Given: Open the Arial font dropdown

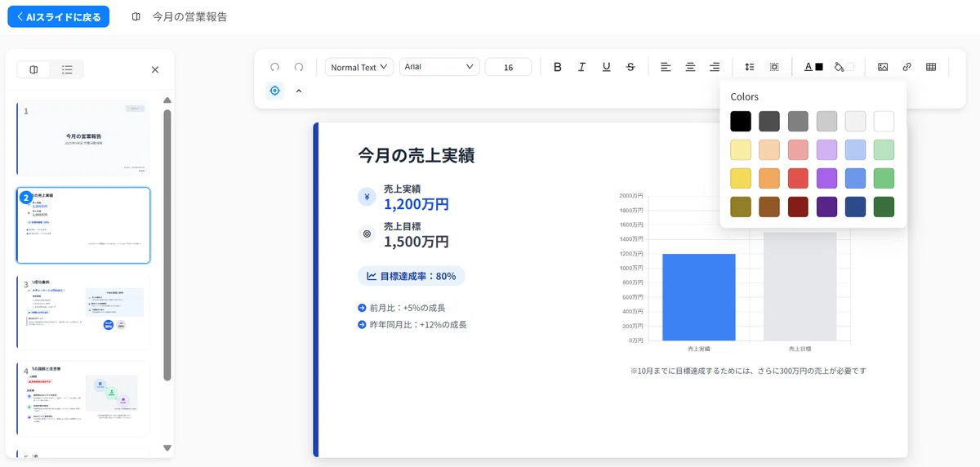Looking at the screenshot, I should point(439,67).
